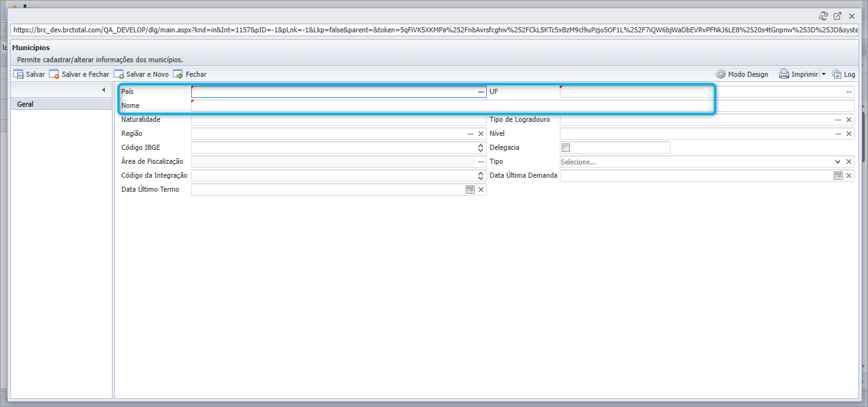Viewport: 868px width, 407px height.
Task: Click Salvar e Novo in the toolbar
Action: (142, 74)
